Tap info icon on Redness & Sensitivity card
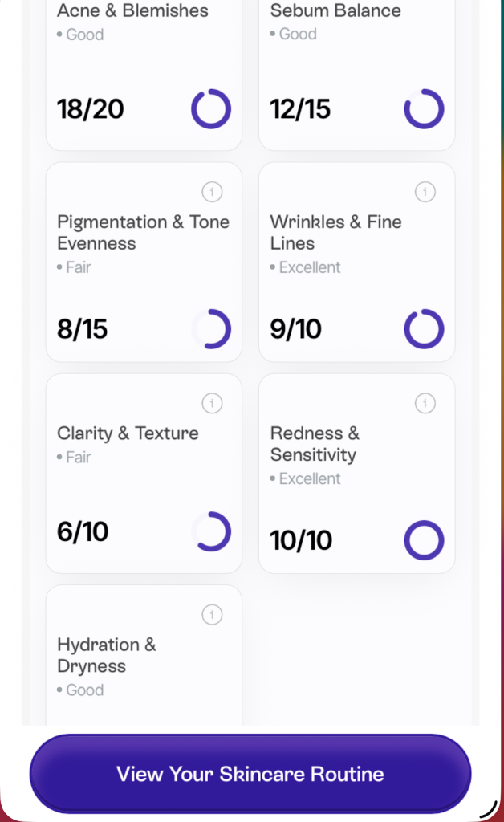This screenshot has height=822, width=504. pos(425,403)
